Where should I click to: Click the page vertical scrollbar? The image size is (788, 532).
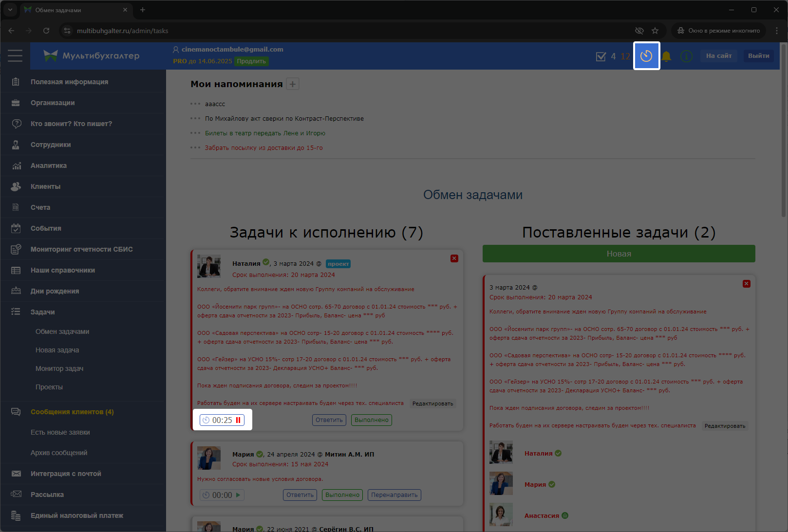[x=784, y=131]
